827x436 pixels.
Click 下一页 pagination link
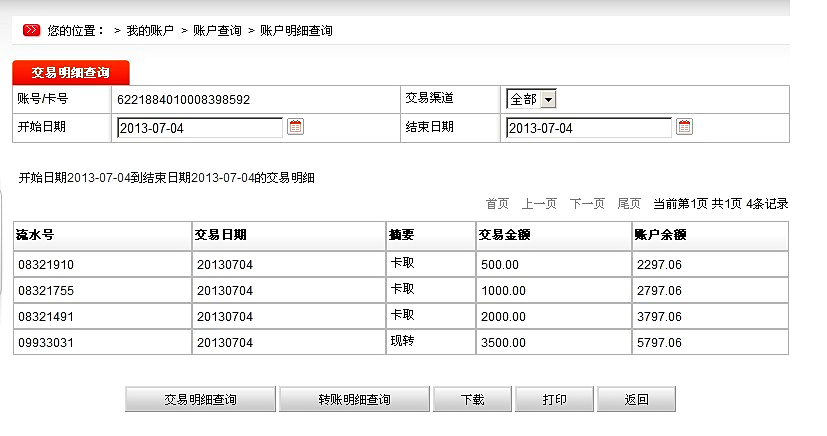pos(587,204)
